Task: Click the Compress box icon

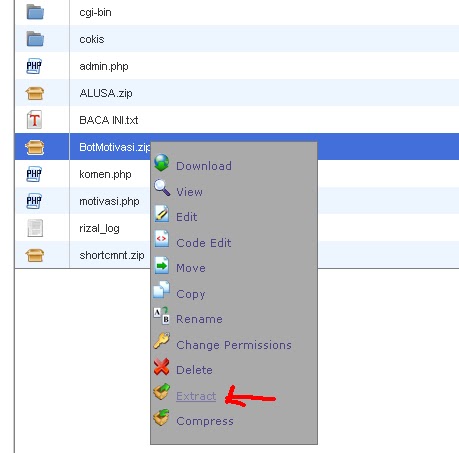Action: [162, 418]
